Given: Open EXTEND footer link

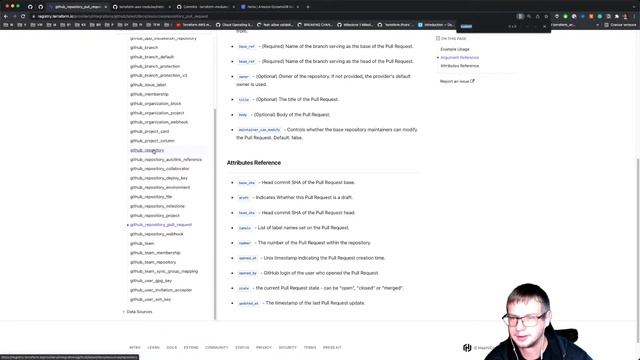Looking at the screenshot, I should coord(191,348).
